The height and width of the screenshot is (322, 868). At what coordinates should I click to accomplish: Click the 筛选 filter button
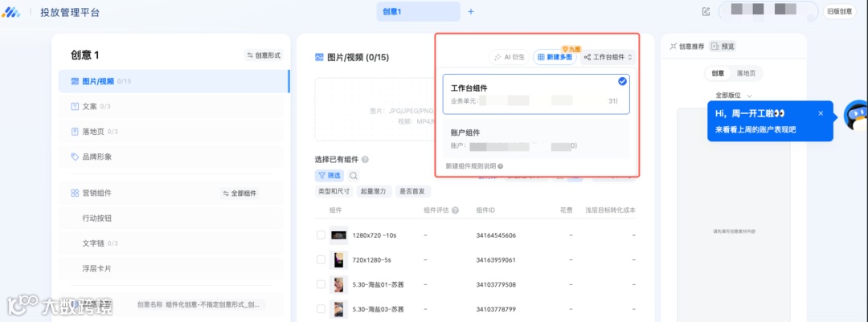click(330, 175)
